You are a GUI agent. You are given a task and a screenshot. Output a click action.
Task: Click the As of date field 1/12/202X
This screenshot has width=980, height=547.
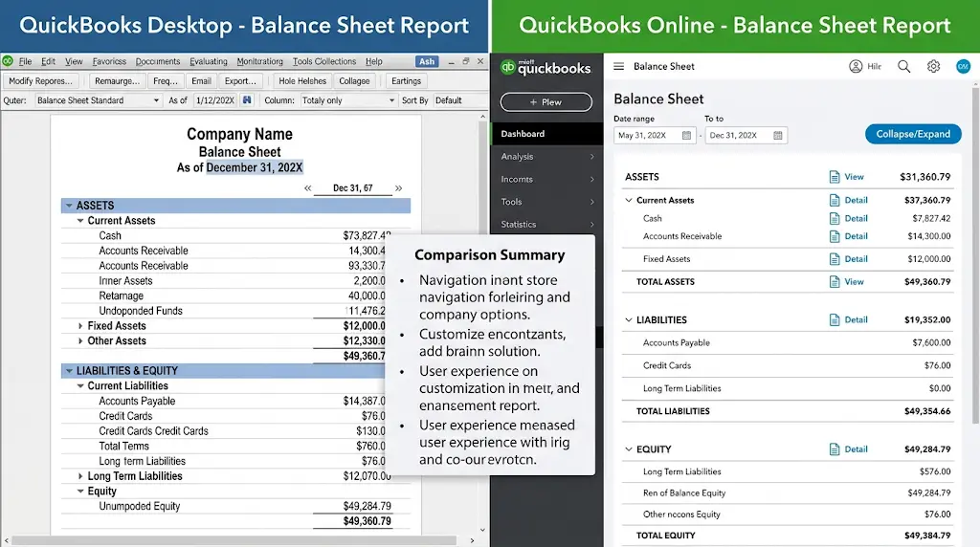tap(215, 100)
